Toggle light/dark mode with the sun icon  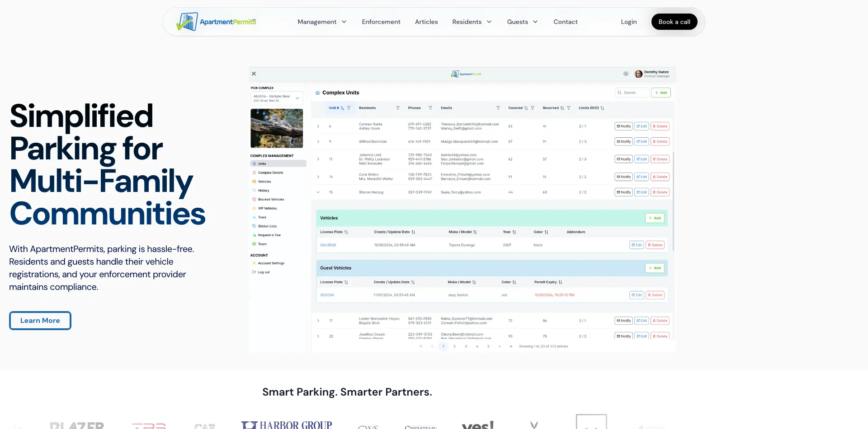[x=626, y=74]
